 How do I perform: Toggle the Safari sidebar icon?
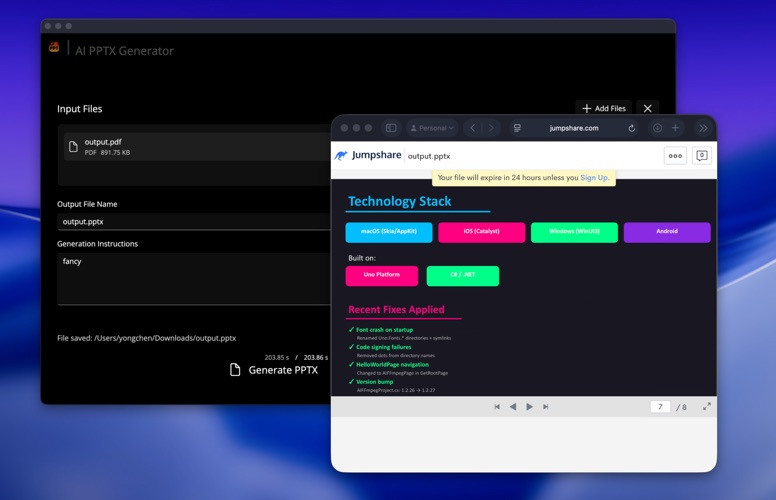[391, 128]
